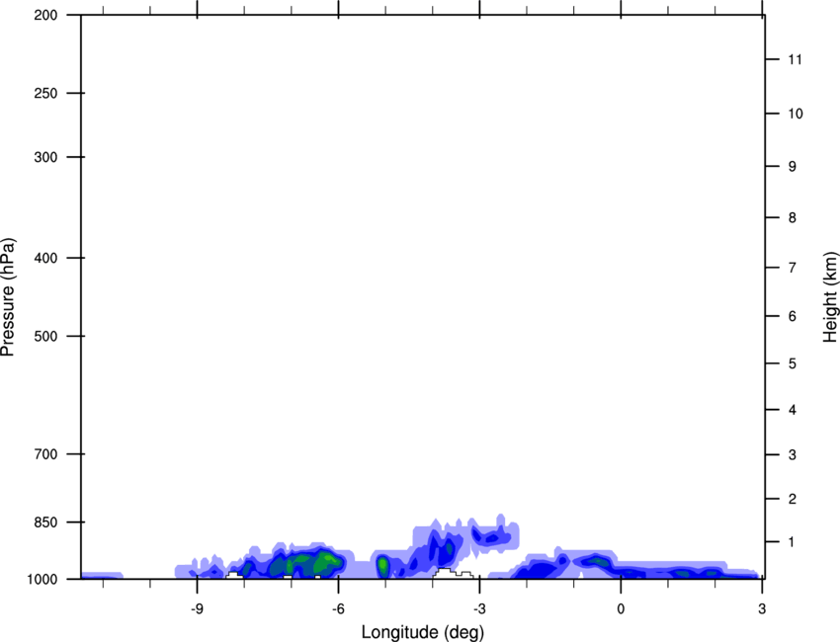Click the 0 longitude tick label
The height and width of the screenshot is (642, 840).
[x=621, y=609]
